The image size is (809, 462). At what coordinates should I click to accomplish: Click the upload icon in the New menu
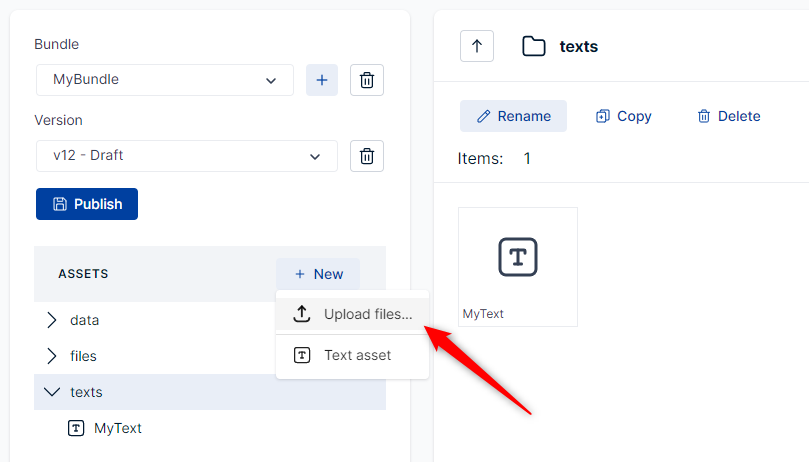coord(302,314)
